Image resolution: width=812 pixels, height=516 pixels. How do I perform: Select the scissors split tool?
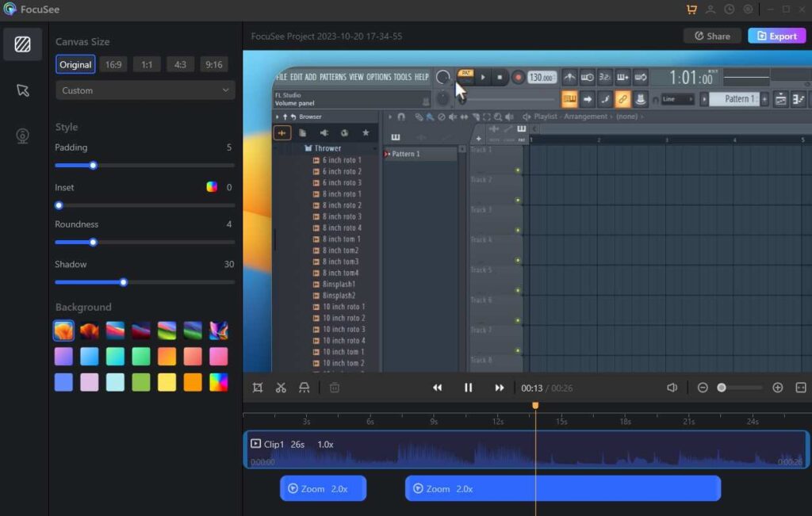pos(281,388)
